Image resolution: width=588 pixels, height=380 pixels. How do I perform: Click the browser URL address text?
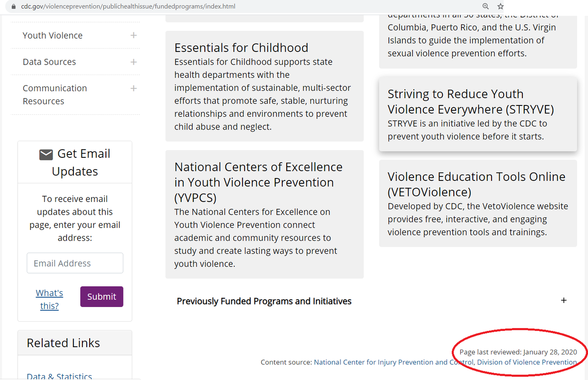click(128, 6)
